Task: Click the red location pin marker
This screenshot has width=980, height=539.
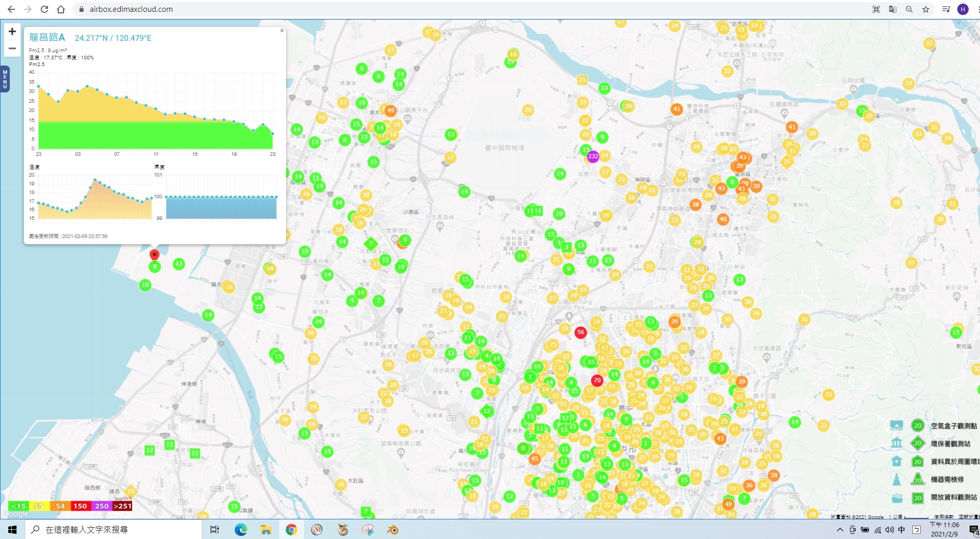Action: [154, 255]
